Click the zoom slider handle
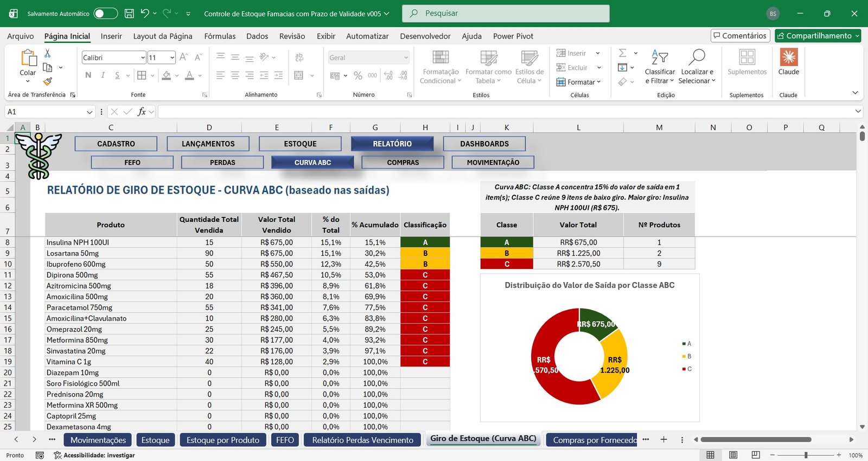The width and height of the screenshot is (868, 461). tap(806, 455)
